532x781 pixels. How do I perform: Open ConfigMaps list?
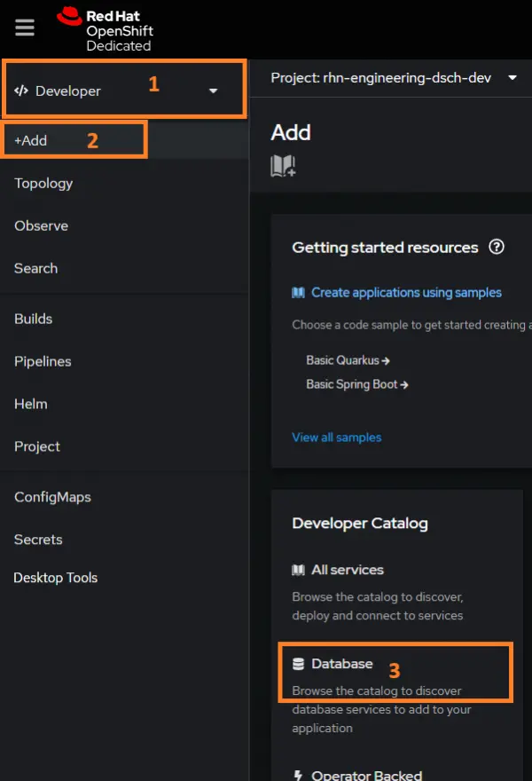(52, 497)
